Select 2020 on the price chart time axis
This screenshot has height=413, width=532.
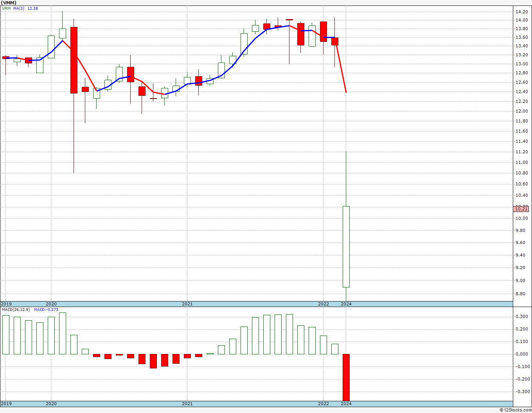pyautogui.click(x=51, y=304)
